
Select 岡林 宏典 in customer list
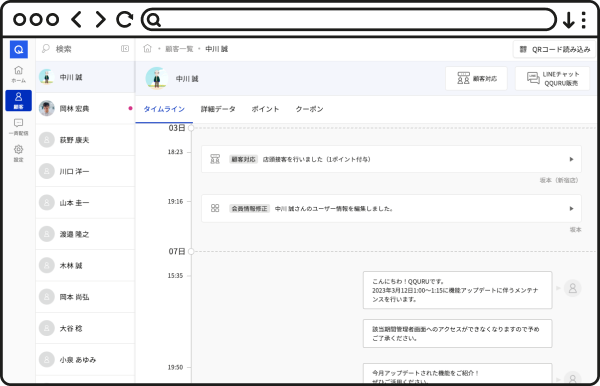85,108
